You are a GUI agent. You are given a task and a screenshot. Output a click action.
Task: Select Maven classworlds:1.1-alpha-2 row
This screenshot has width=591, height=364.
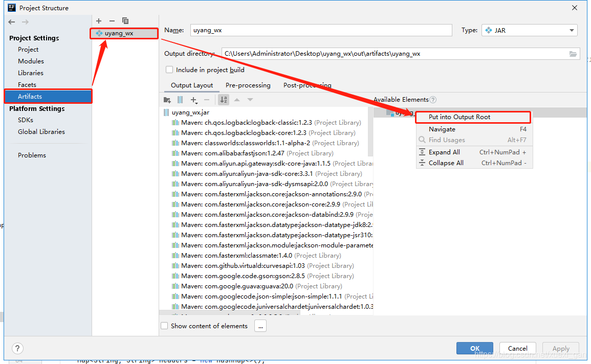click(266, 143)
